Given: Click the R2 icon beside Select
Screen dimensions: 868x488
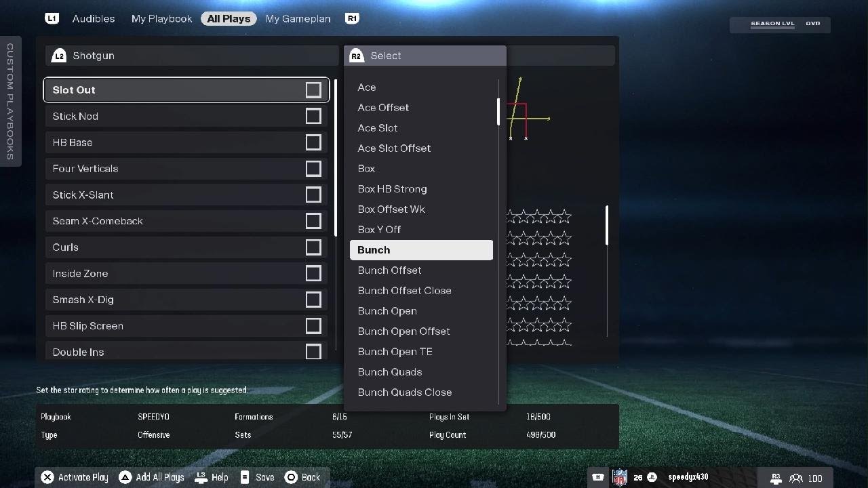Looking at the screenshot, I should click(357, 56).
